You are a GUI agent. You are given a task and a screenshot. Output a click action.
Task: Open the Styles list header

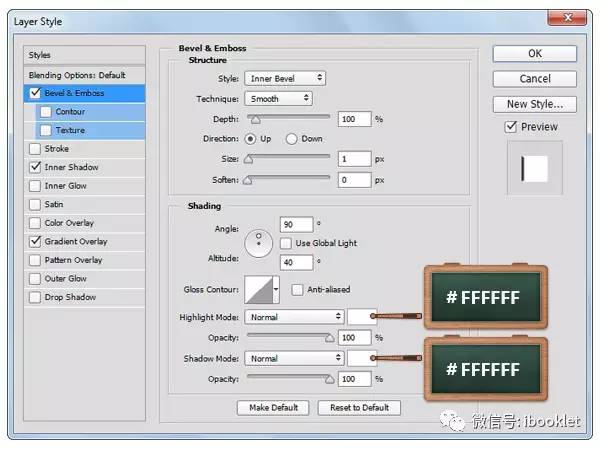click(x=85, y=55)
